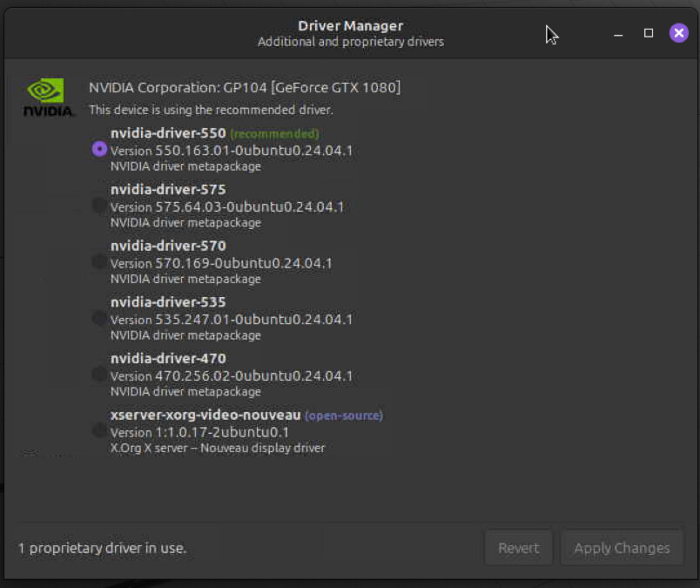Click the Version 470.256.02-0ubuntu0.24.04.1 text
This screenshot has height=588, width=700.
pos(232,375)
